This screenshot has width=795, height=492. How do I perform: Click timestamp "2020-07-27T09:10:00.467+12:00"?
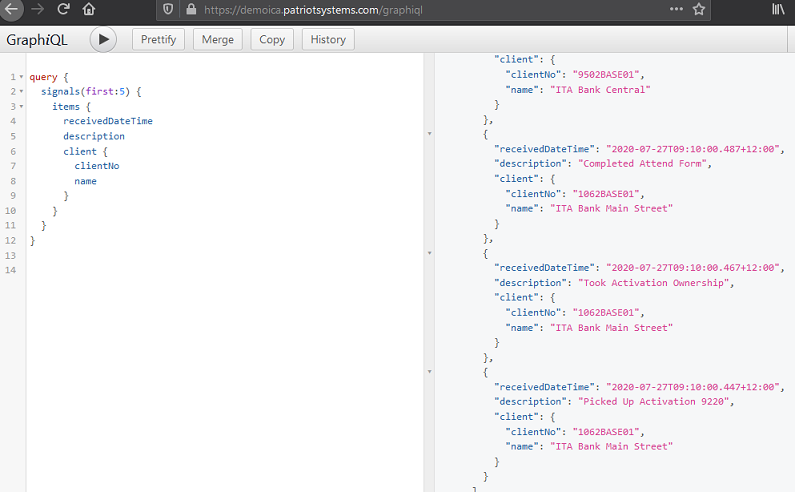(693, 267)
